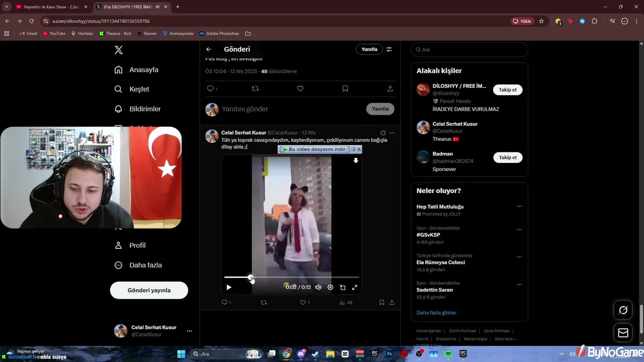Click Bu video dosyasını indir download bar

click(x=314, y=149)
